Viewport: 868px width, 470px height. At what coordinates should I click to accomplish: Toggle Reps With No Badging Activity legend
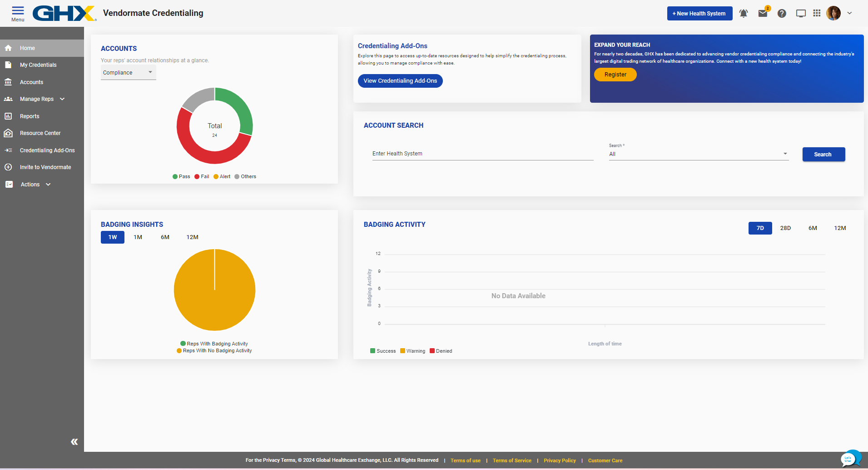[x=214, y=351]
